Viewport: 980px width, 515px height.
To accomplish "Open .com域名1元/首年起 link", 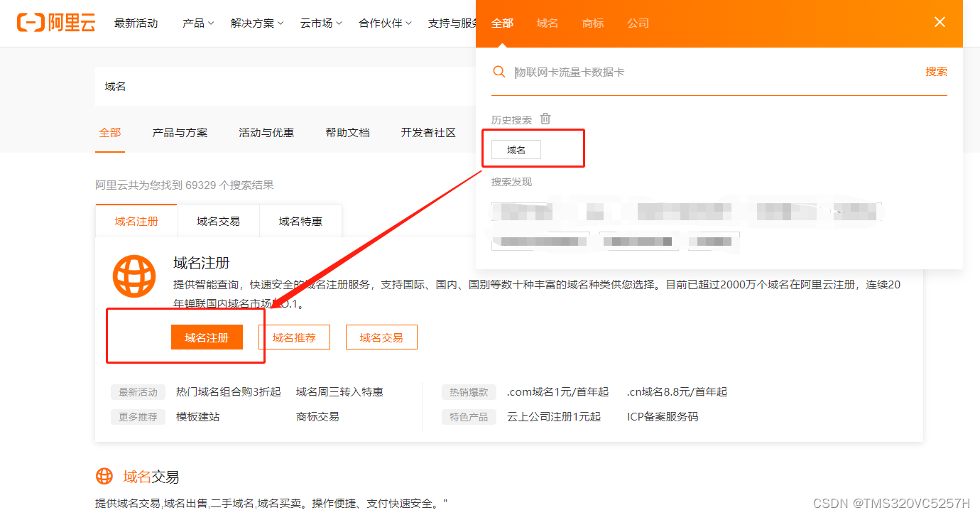I will coord(557,392).
